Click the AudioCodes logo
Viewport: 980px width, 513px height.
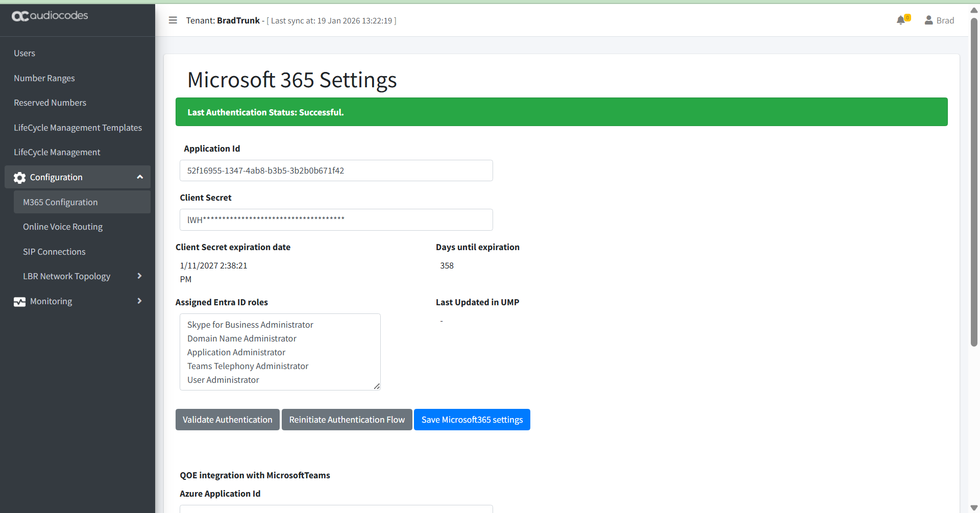pyautogui.click(x=50, y=16)
